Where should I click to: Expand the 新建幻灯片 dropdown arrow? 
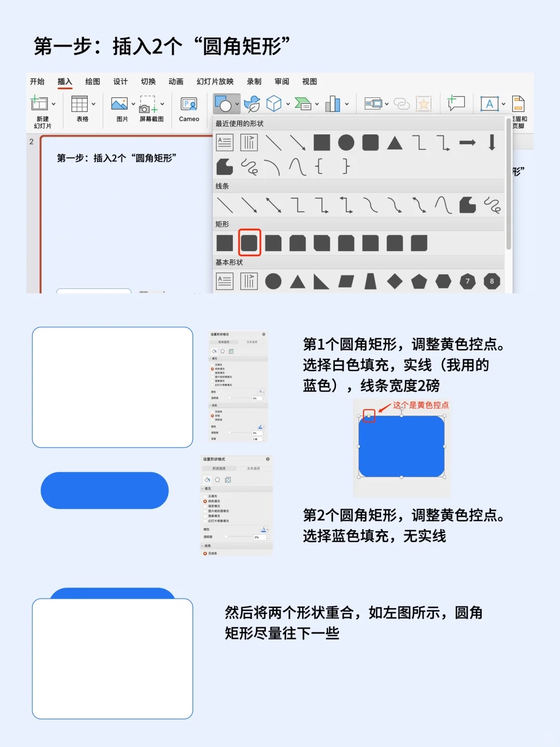coord(53,104)
